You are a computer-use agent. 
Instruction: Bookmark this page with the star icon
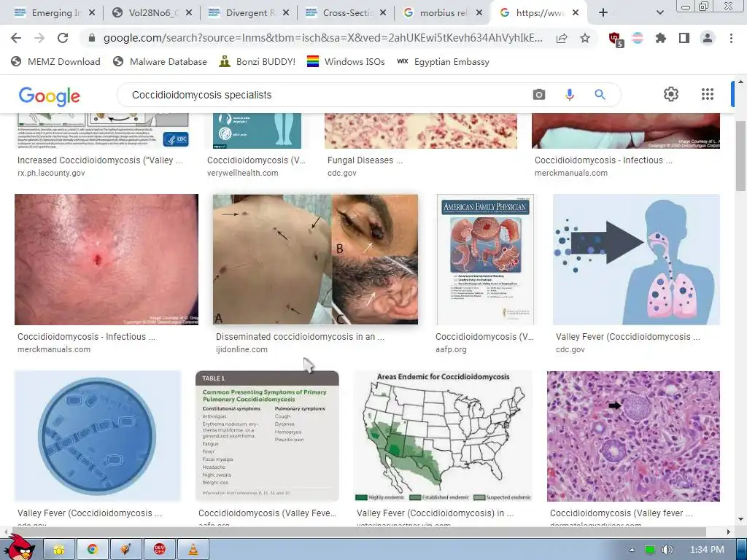[585, 38]
